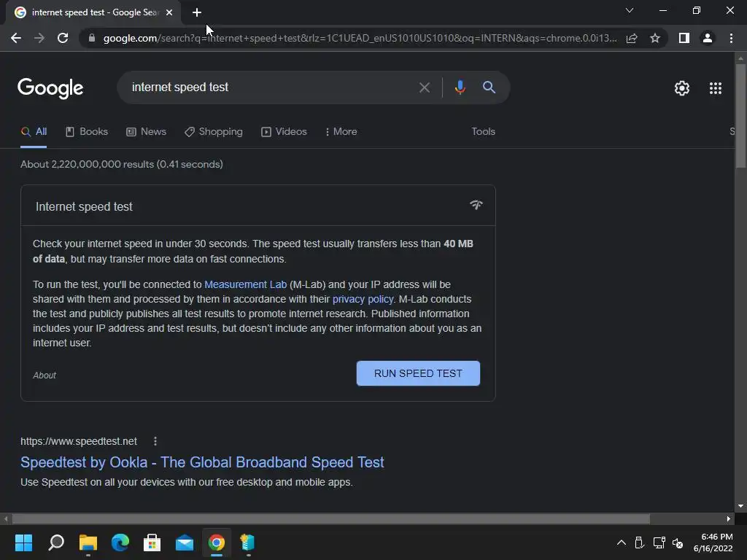Image resolution: width=747 pixels, height=560 pixels.
Task: Clear the search box with the X icon
Action: click(x=424, y=87)
